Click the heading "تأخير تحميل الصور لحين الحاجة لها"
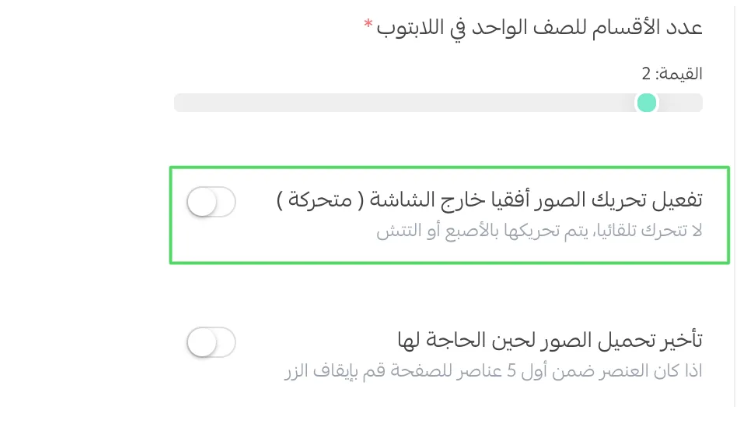This screenshot has height=421, width=747. click(x=543, y=339)
